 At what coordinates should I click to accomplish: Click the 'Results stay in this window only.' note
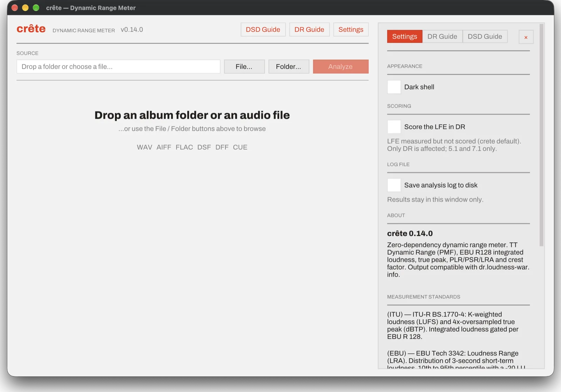click(x=435, y=200)
